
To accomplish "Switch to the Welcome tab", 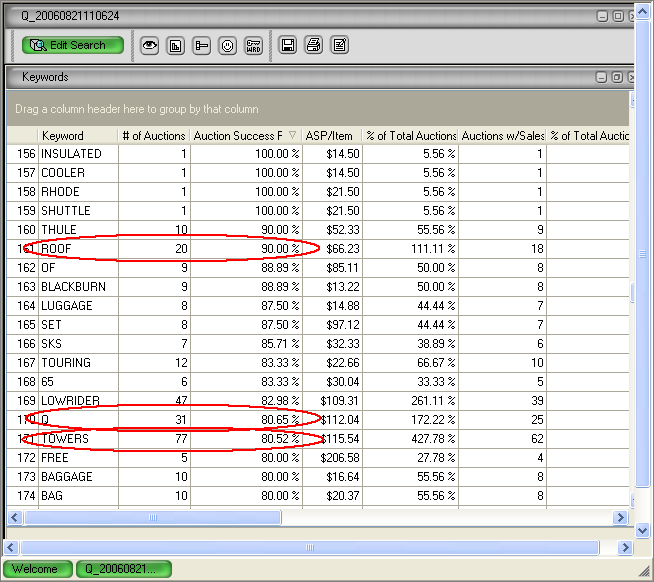I will point(37,569).
